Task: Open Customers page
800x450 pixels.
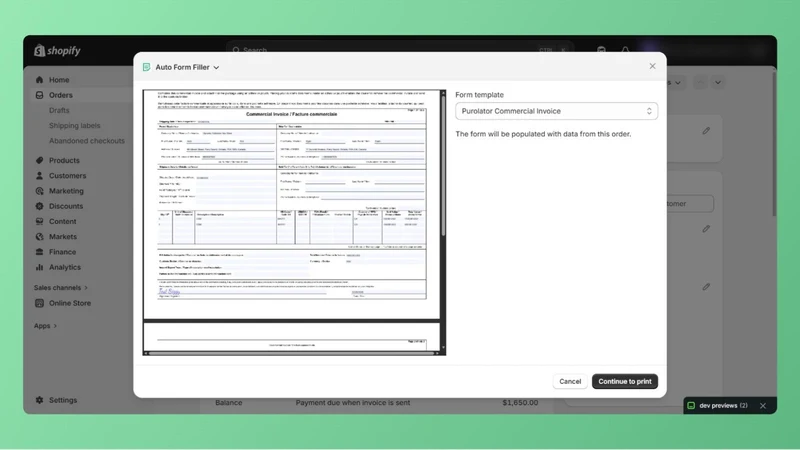Action: (67, 176)
